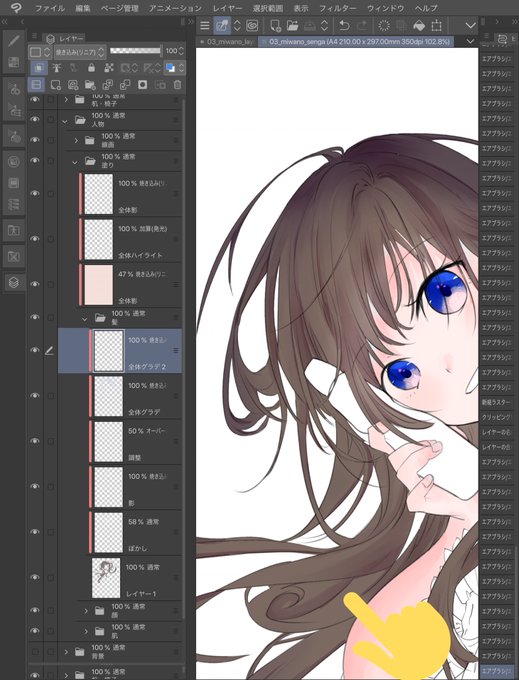Expand the 線画 folder

[x=76, y=140]
